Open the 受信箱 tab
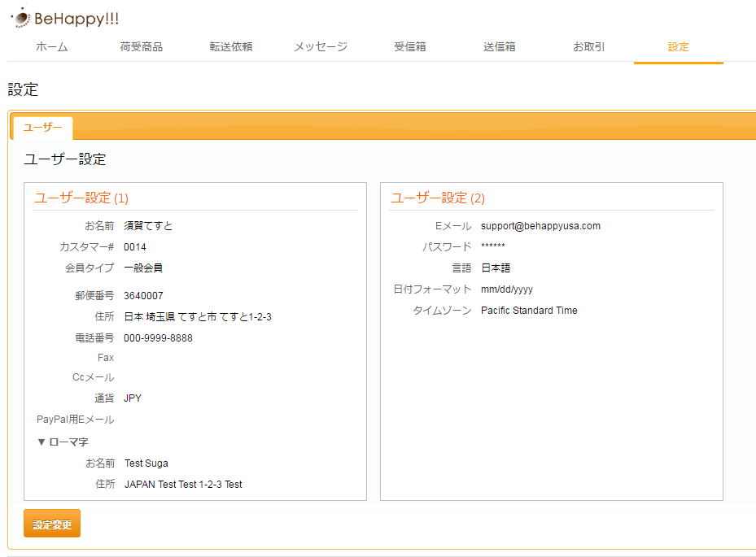This screenshot has height=557, width=756. (410, 47)
